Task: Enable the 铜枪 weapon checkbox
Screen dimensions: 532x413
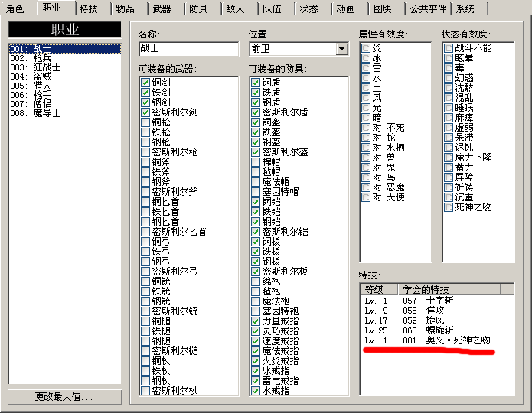Action: click(145, 122)
